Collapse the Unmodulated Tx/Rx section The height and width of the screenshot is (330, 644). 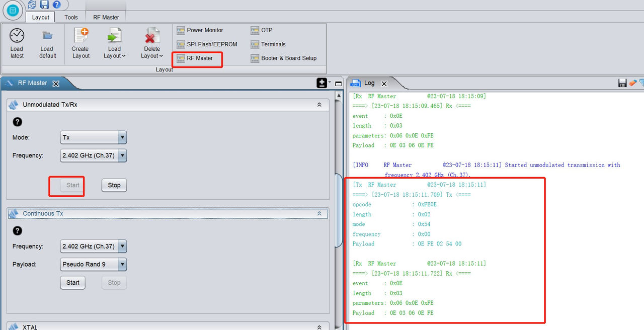tap(319, 105)
